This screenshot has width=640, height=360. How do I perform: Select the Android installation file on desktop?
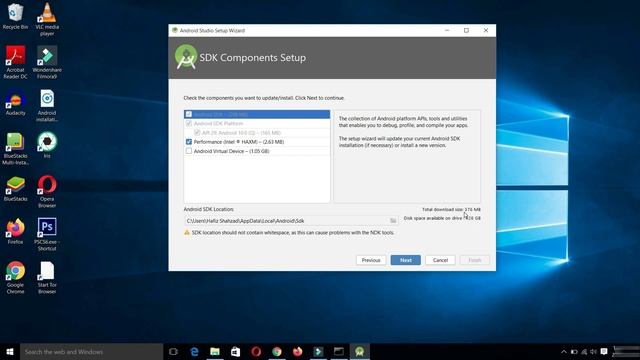[47, 105]
